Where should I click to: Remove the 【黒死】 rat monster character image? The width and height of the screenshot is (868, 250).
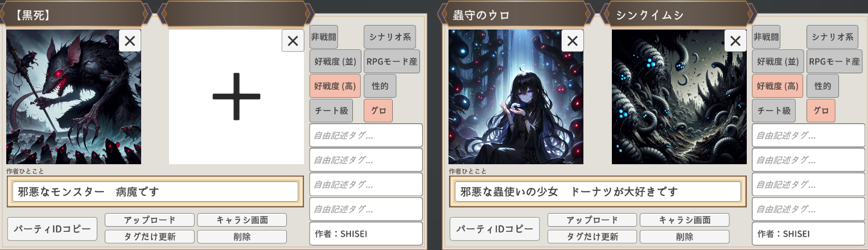(130, 41)
